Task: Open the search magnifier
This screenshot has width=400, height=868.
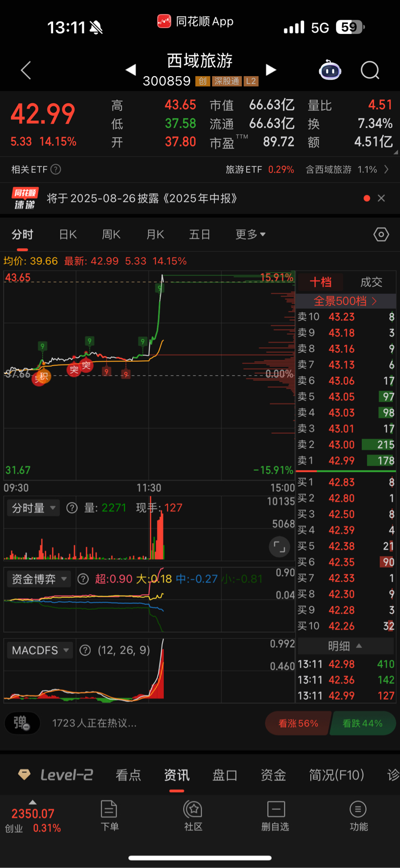Action: (370, 70)
